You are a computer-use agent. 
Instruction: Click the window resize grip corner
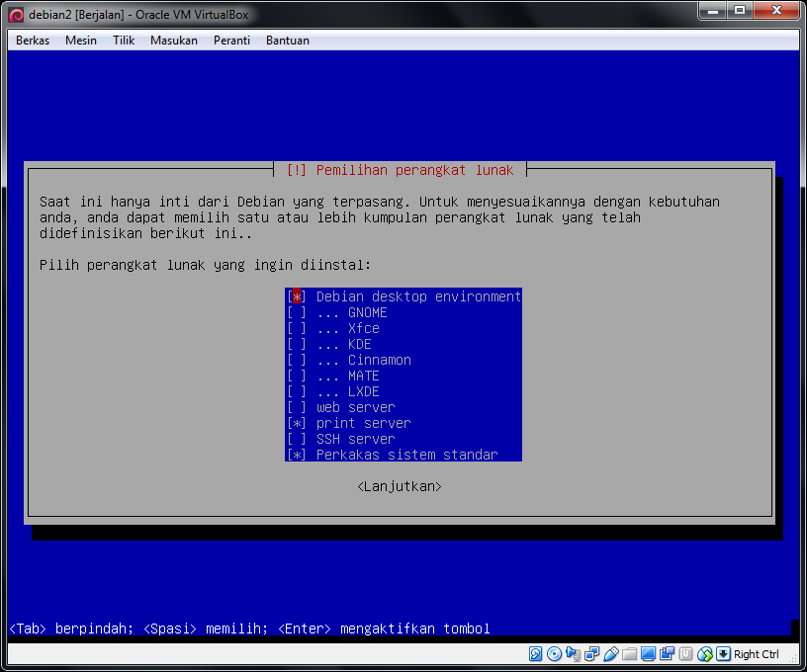click(x=794, y=658)
